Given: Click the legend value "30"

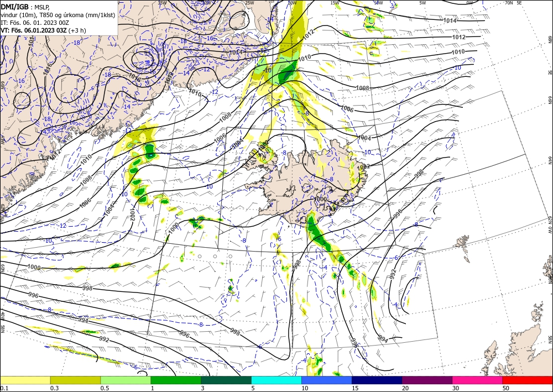Looking at the screenshot, I should point(456,388).
